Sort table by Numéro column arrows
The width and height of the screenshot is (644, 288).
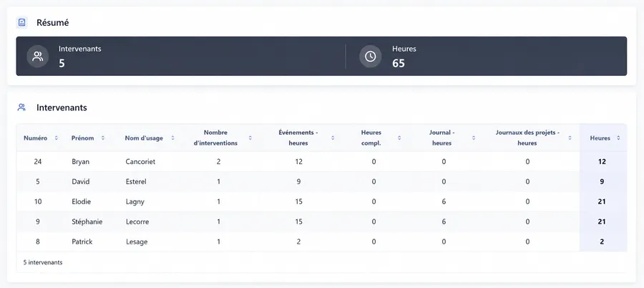[57, 138]
